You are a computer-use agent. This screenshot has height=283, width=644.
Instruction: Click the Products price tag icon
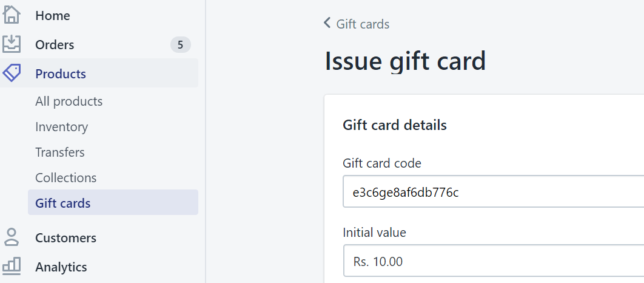click(12, 73)
